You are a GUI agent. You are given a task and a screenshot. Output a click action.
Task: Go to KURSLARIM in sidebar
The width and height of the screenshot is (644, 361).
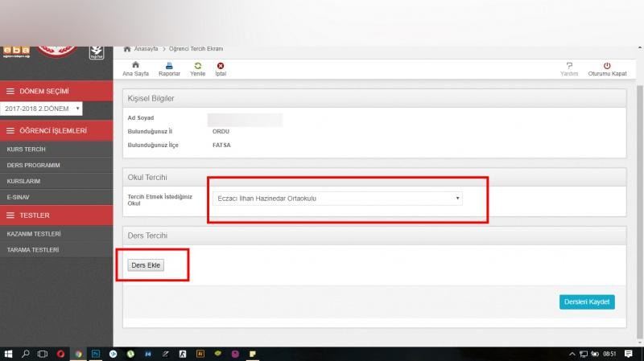[x=23, y=181]
